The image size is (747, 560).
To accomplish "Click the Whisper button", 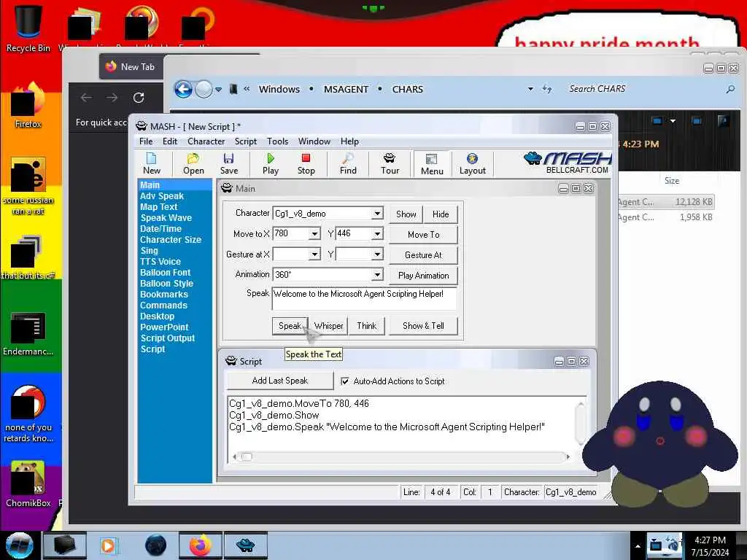I will pyautogui.click(x=329, y=326).
